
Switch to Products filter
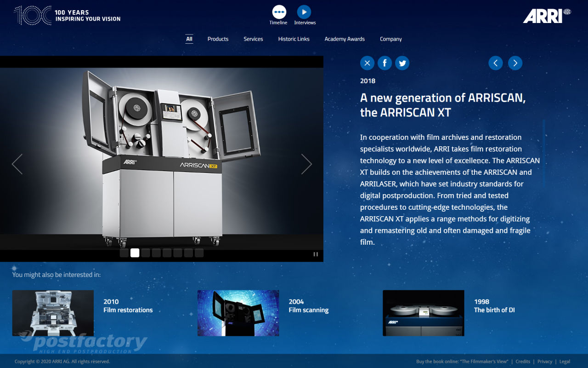click(218, 39)
